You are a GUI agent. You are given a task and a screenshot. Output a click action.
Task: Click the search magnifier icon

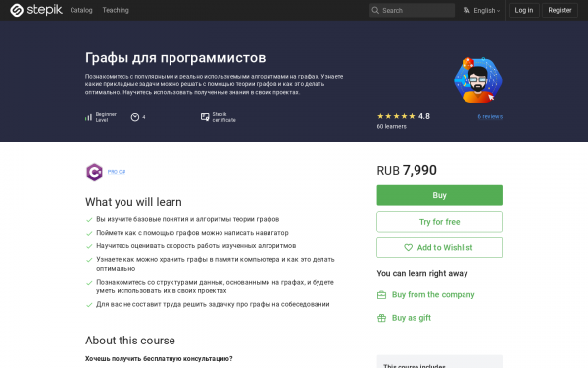point(375,10)
